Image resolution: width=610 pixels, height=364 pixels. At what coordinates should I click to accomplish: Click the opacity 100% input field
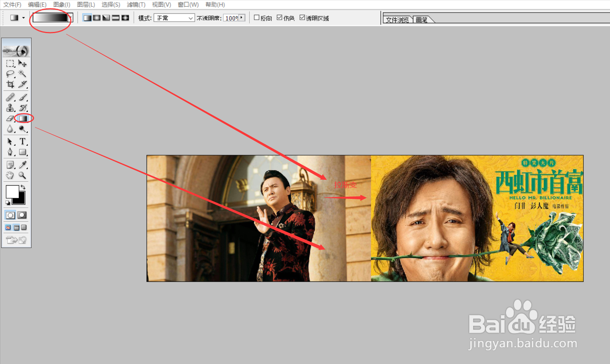231,18
